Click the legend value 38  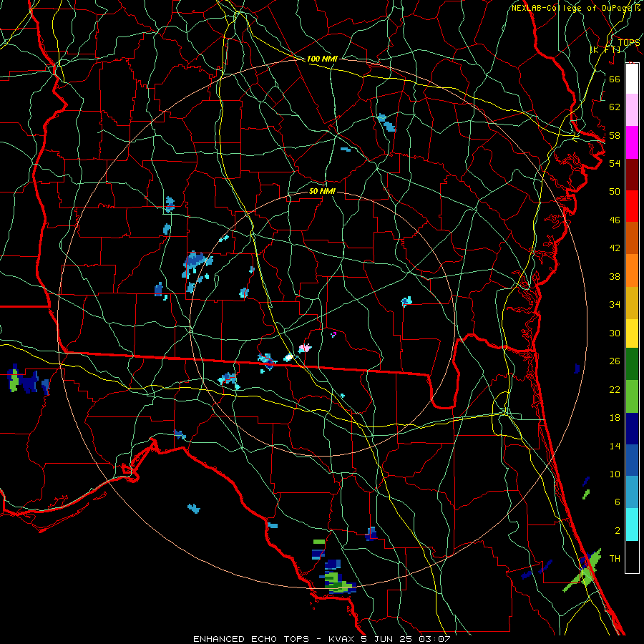tap(615, 276)
